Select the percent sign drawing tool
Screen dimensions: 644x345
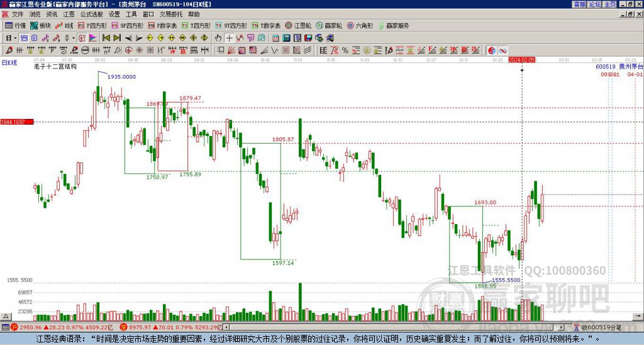345,50
